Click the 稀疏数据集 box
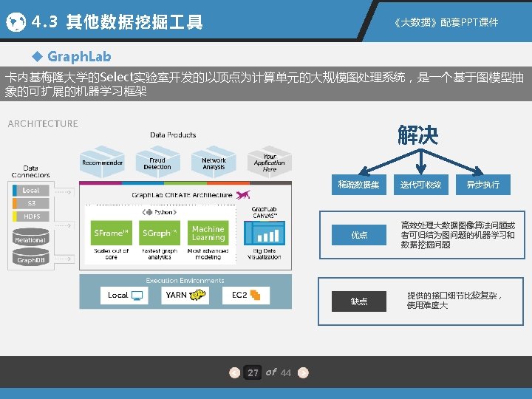The image size is (532, 399). pos(358,185)
